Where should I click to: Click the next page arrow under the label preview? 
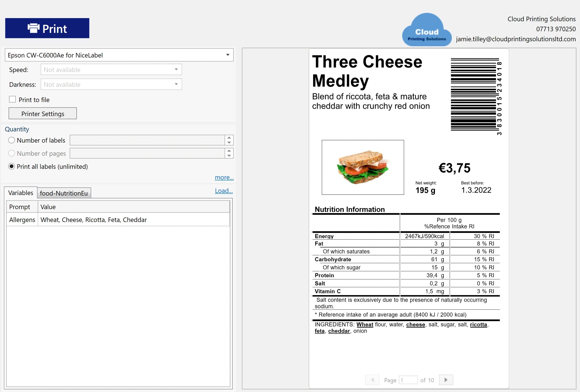446,380
